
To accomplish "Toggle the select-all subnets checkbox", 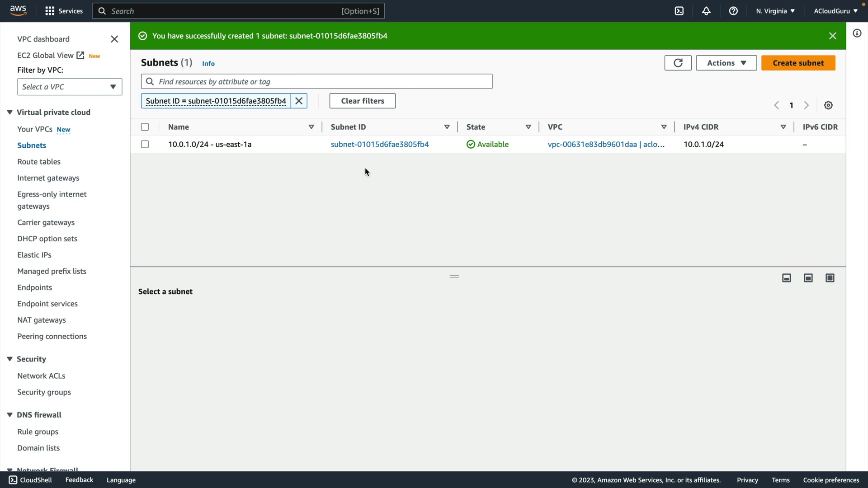I will point(145,127).
